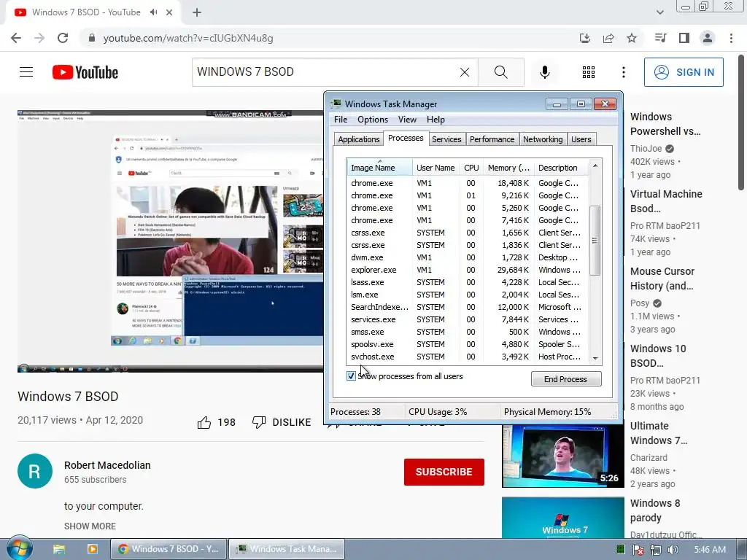Open the View menu in Task Manager
Screen dimensions: 747x560
click(407, 120)
